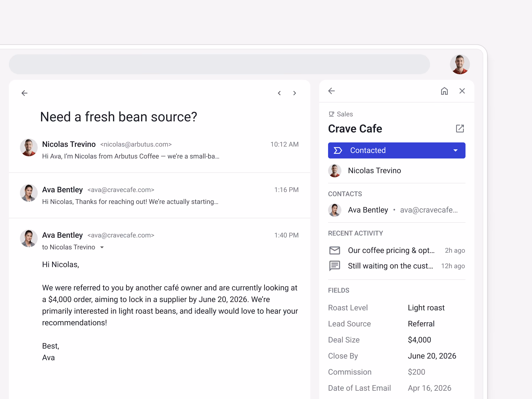The width and height of the screenshot is (532, 399).
Task: Open the next email with right chevron
Action: click(x=295, y=93)
